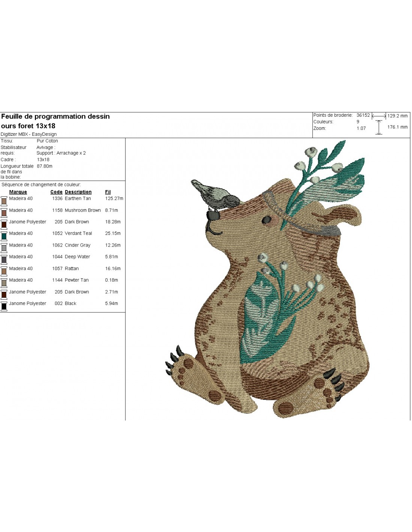Click the horizontal width arrow icon beside 129.2 mm
Screen dimensions: 412x532
pyautogui.click(x=379, y=116)
